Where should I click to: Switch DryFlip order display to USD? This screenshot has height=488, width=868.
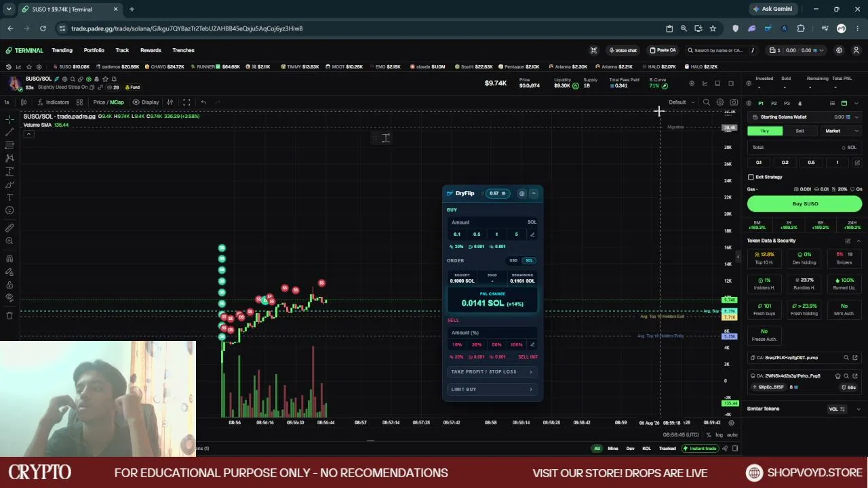click(x=513, y=260)
